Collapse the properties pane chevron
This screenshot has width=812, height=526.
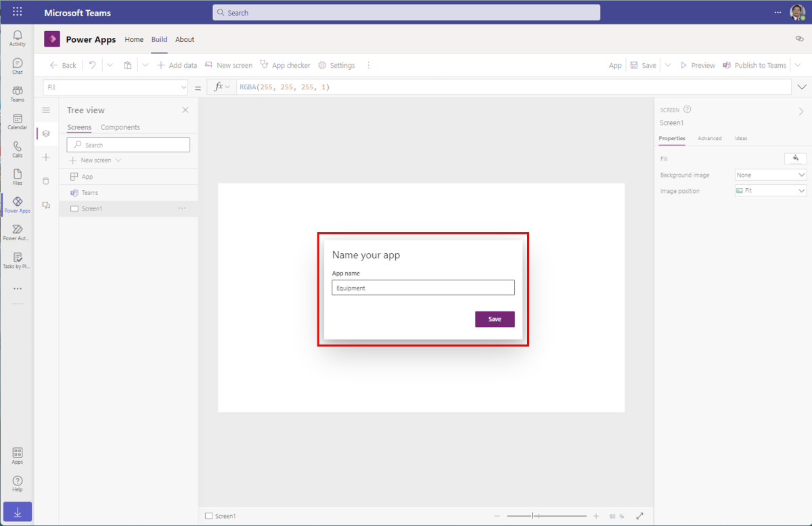point(801,111)
